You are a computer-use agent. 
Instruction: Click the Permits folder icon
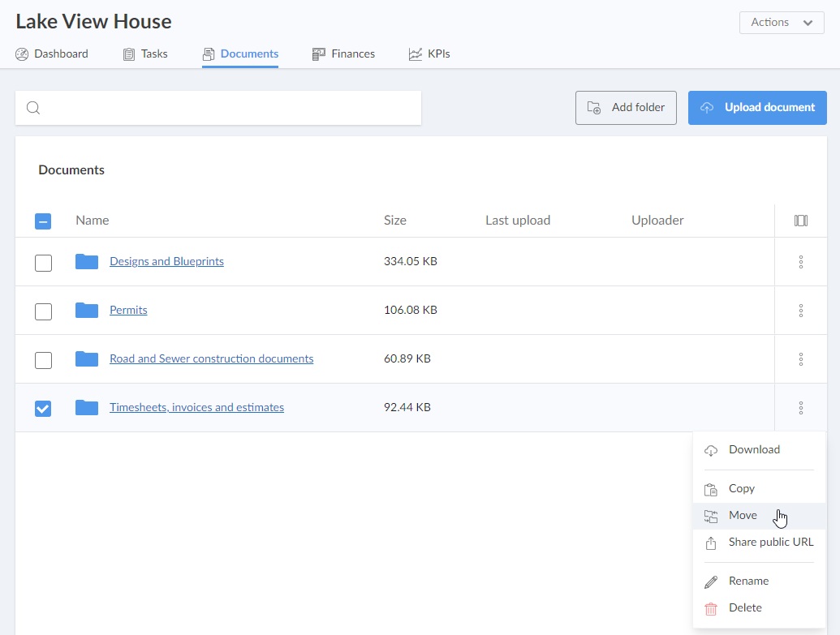point(87,310)
